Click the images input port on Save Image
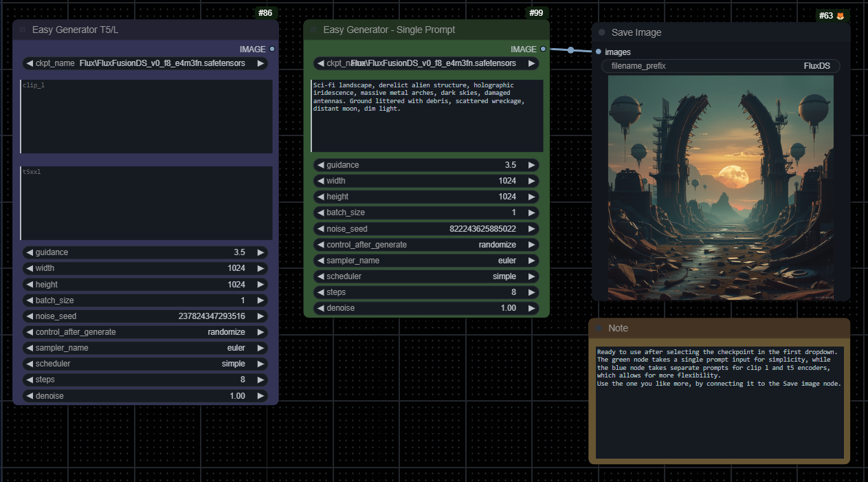 point(599,52)
